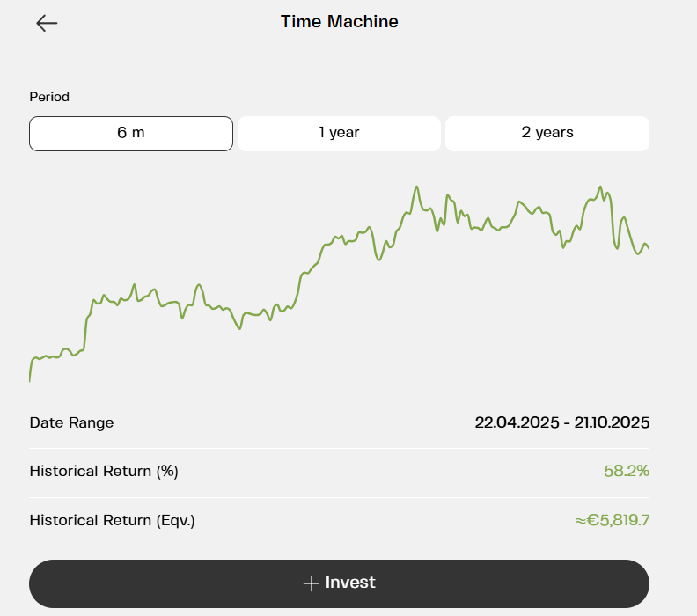Viewport: 697px width, 616px height.
Task: Click the back arrow icon
Action: click(47, 23)
